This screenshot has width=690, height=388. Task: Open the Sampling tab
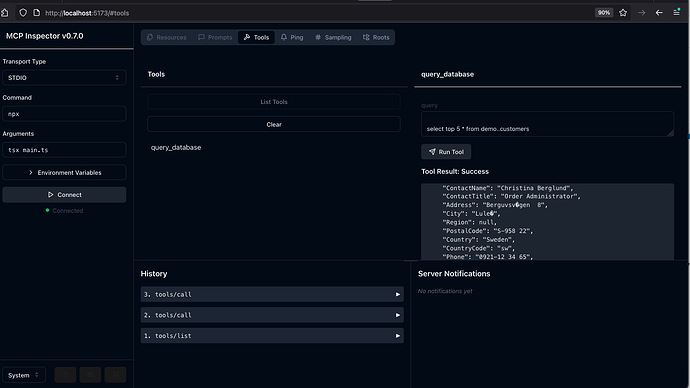click(x=333, y=37)
